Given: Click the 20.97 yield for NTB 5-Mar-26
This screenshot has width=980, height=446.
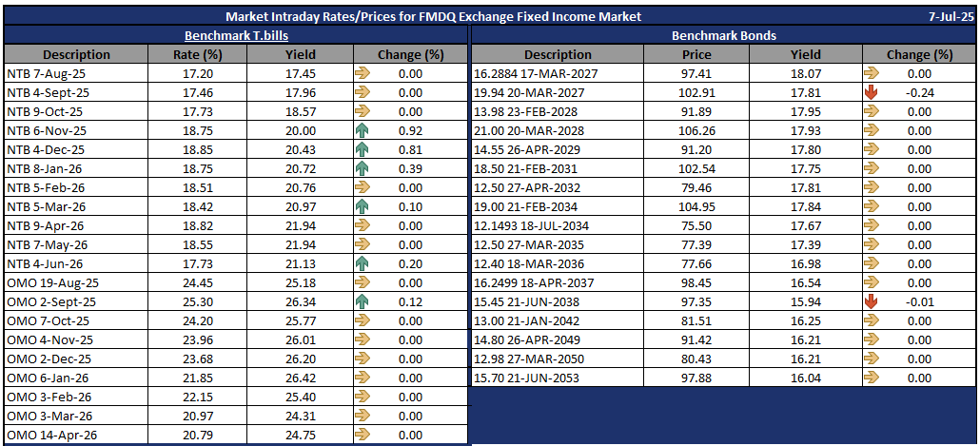Looking at the screenshot, I should [301, 206].
